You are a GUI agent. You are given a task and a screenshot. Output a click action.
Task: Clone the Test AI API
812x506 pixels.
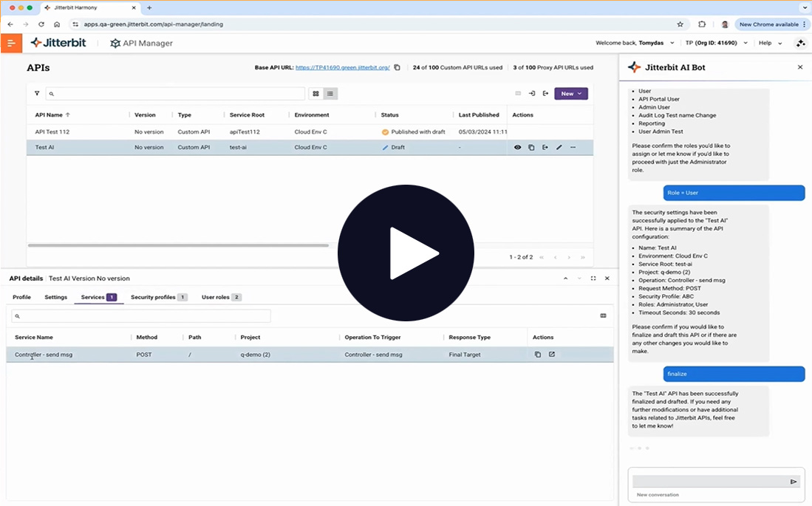pyautogui.click(x=531, y=147)
